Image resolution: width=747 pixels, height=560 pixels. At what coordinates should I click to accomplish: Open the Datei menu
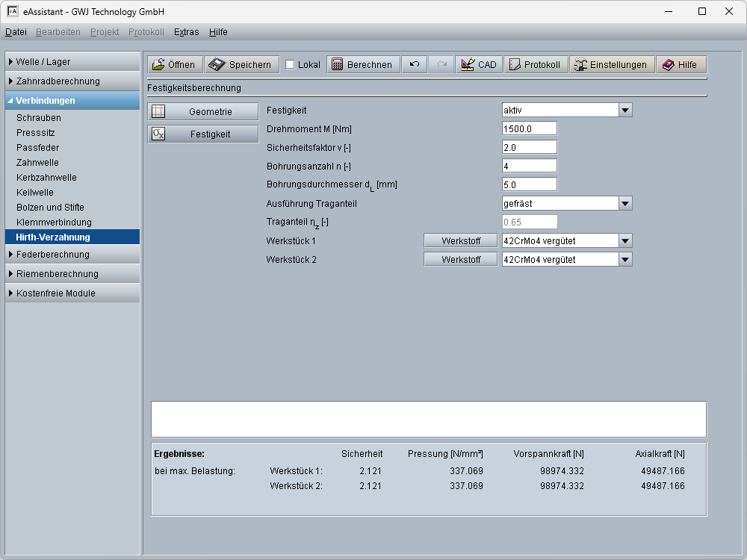pos(16,32)
